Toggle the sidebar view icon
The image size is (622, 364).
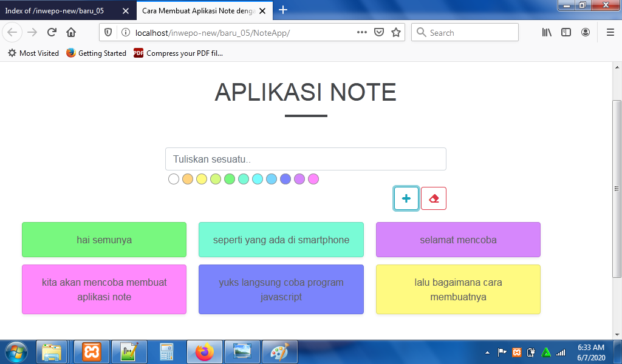coord(566,33)
